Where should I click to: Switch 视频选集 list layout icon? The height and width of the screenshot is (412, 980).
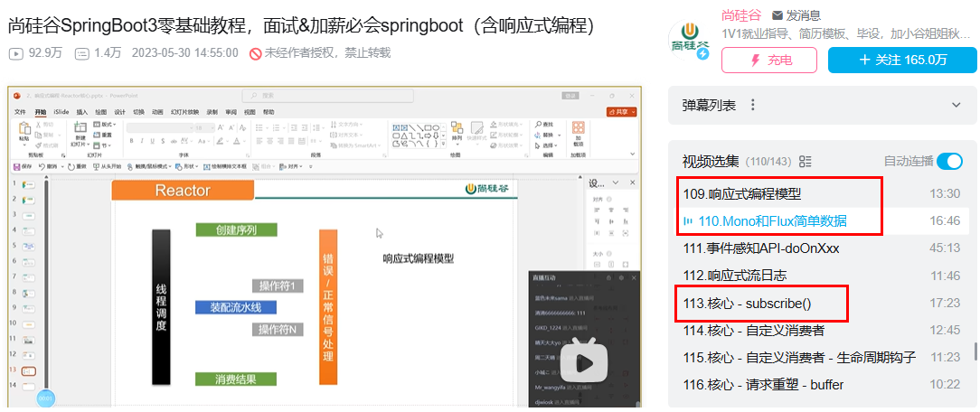tap(805, 162)
